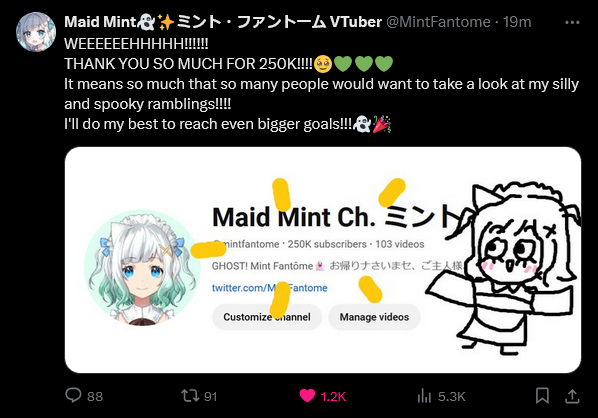This screenshot has height=418, width=598.
Task: Click the reply speech bubble icon
Action: [x=73, y=395]
